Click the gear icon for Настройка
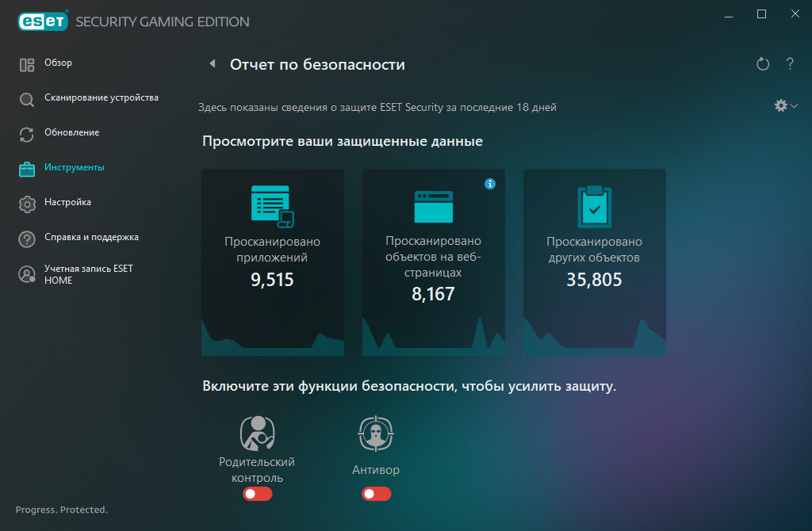Image resolution: width=812 pixels, height=531 pixels. click(x=27, y=204)
